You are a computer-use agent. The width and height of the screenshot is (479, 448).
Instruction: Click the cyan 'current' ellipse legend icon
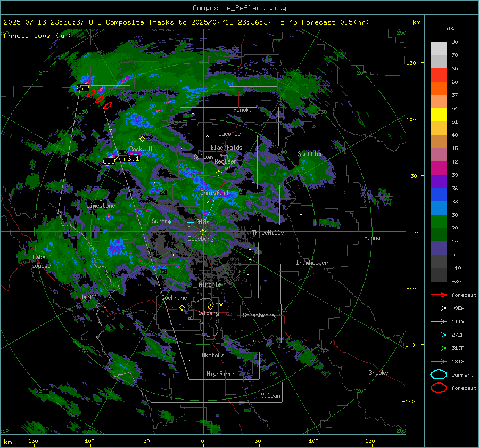(439, 374)
